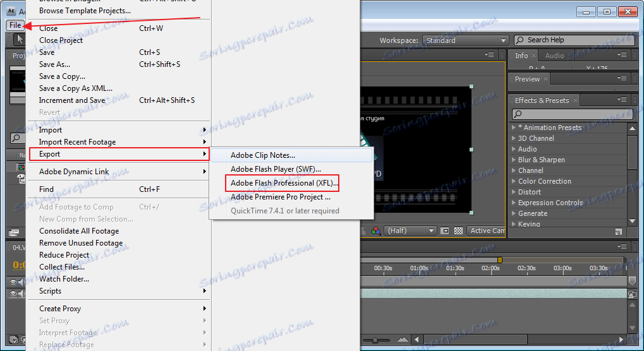Screen dimensions: 644x351
Task: Click the Effects & Presets search magnifier icon
Action: click(518, 114)
